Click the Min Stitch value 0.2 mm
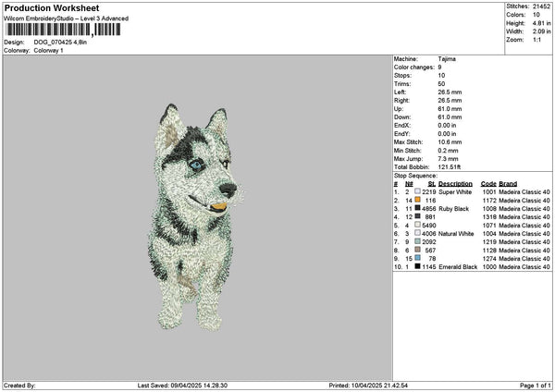The height and width of the screenshot is (392, 555). (448, 151)
